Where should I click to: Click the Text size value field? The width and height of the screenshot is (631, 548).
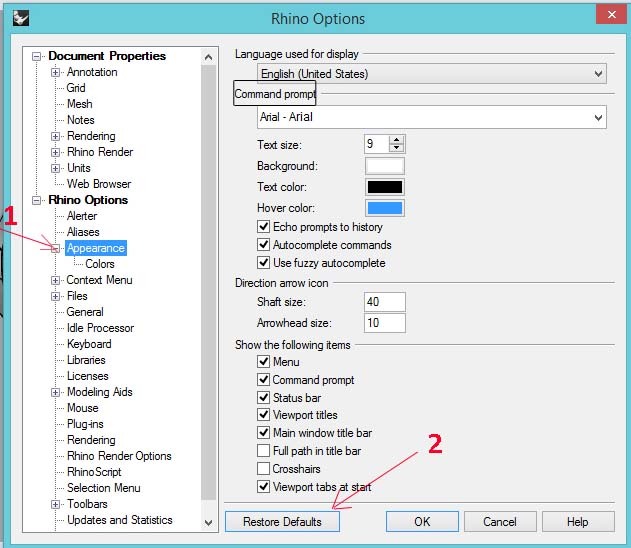click(377, 144)
